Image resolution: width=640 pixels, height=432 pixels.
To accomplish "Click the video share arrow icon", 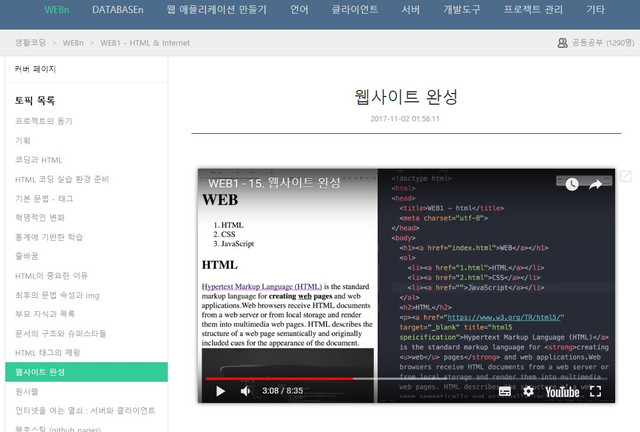I will [x=595, y=185].
